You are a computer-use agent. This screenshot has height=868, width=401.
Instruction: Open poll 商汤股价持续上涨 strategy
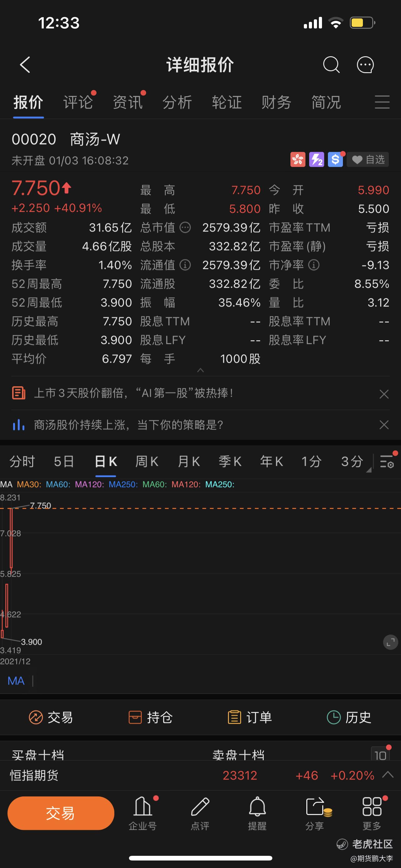point(128,425)
